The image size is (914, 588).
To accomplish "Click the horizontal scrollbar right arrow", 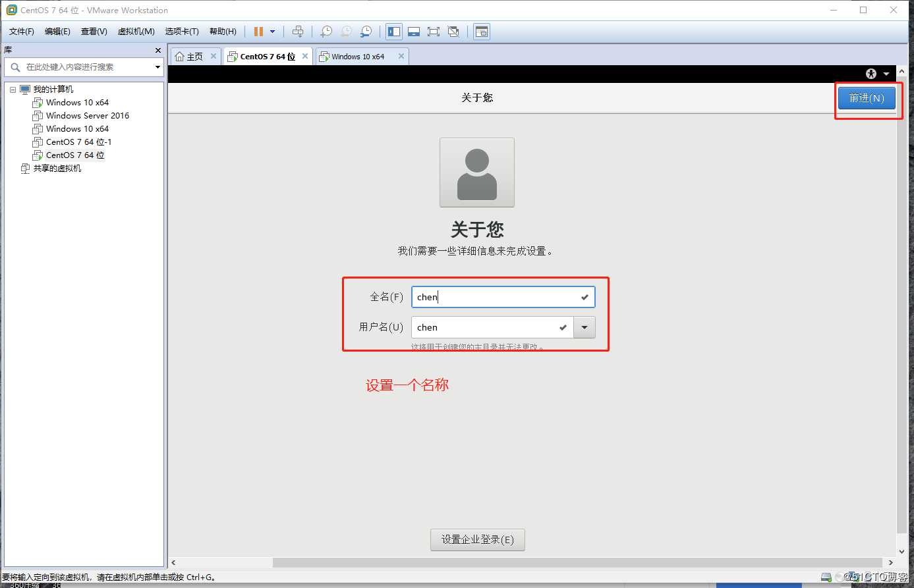I will point(891,563).
